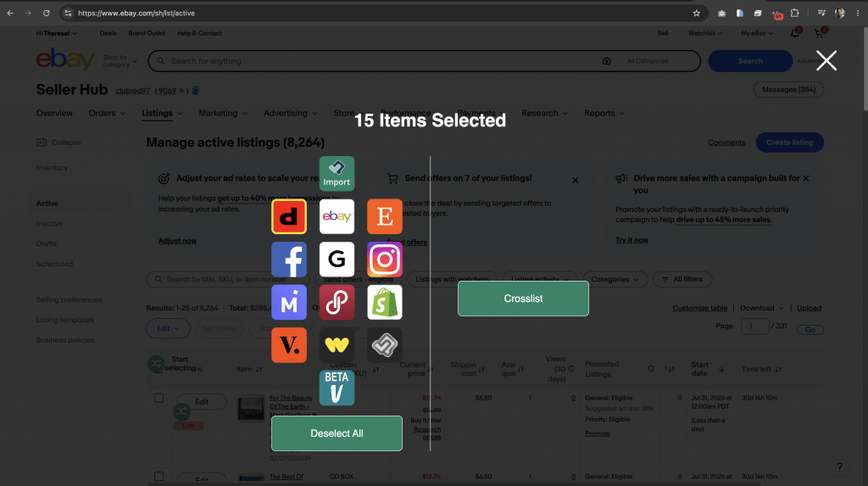Reload the browser page

coord(47,14)
